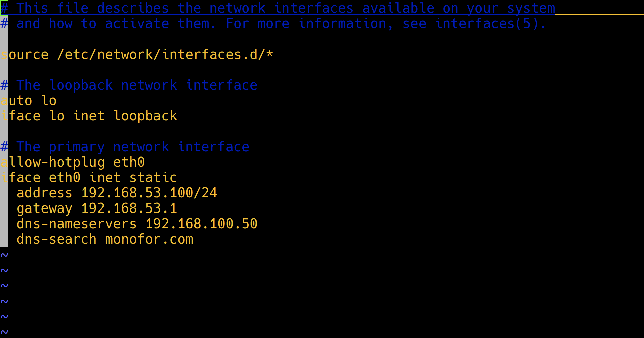Image resolution: width=644 pixels, height=338 pixels.
Task: Click "loopback" in the iface lo line
Action: 145,116
